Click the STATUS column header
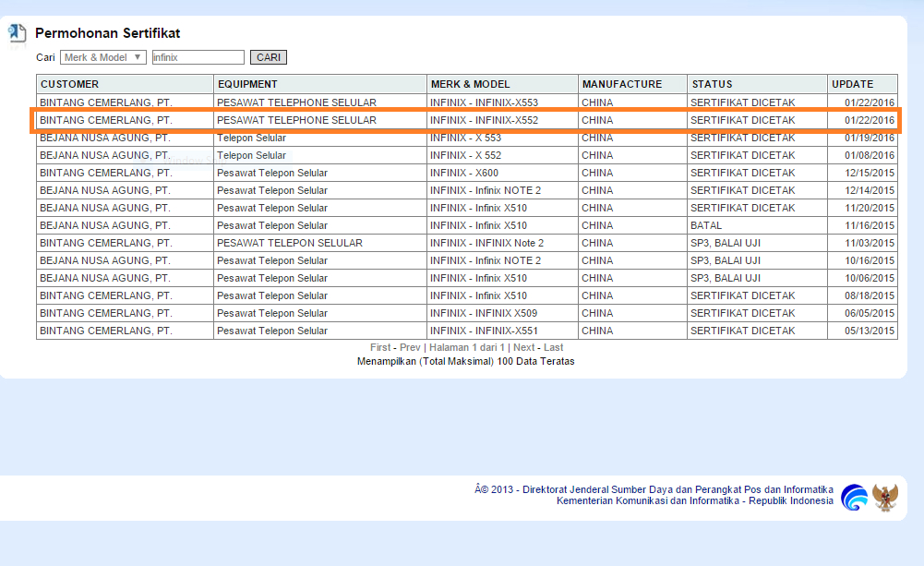This screenshot has height=566, width=924. point(757,84)
